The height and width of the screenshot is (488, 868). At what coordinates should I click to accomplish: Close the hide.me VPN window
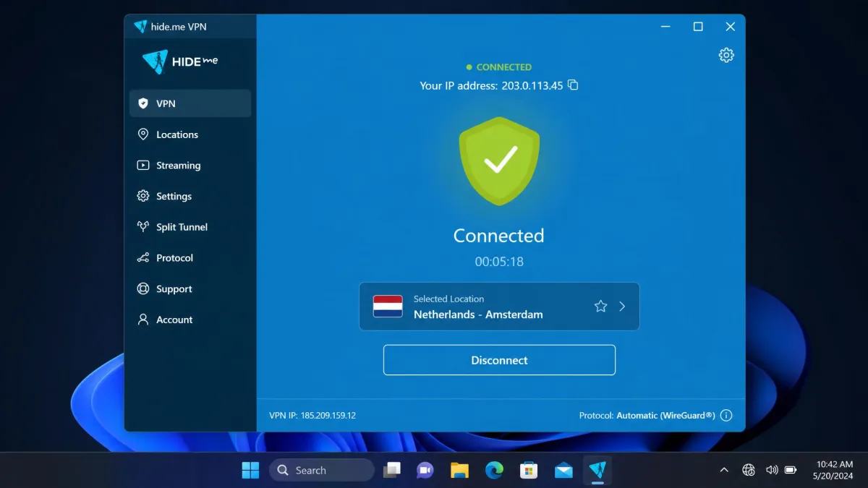coord(730,27)
